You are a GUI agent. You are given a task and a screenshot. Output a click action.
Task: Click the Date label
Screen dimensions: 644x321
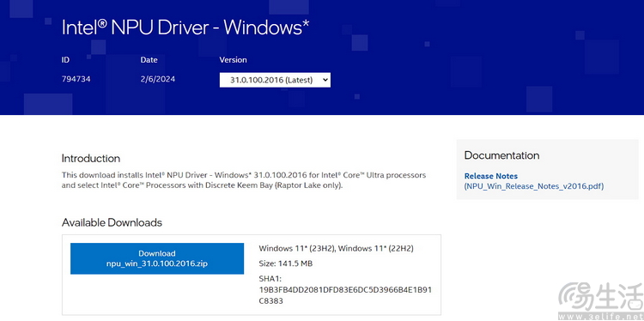(x=149, y=60)
